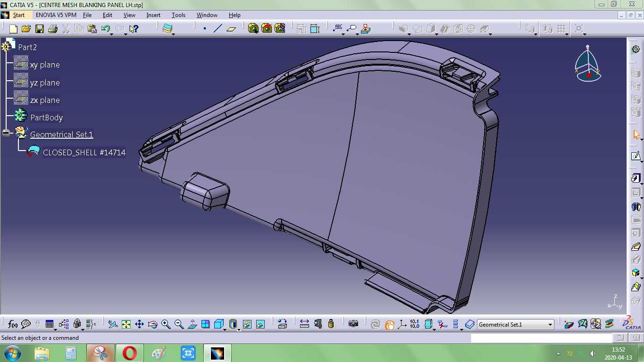Viewport: 644px width, 362px height.
Task: Click the Axis System icon
Action: 402,324
